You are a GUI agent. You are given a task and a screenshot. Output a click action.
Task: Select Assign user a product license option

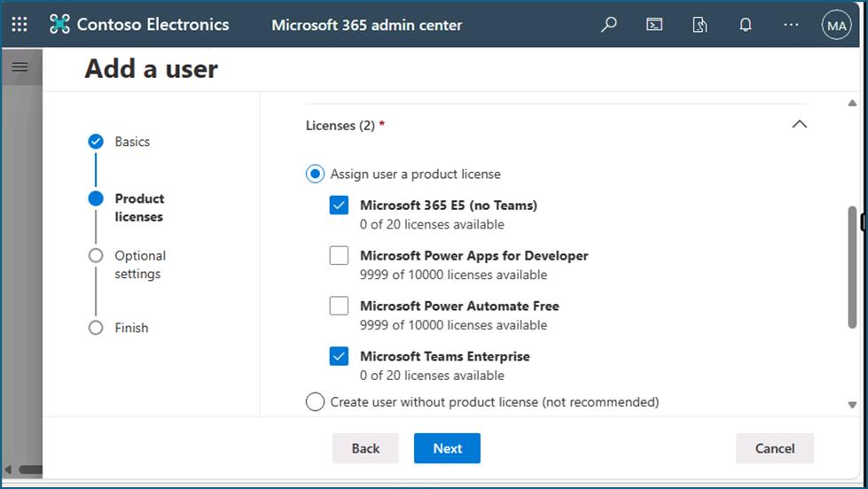click(315, 175)
